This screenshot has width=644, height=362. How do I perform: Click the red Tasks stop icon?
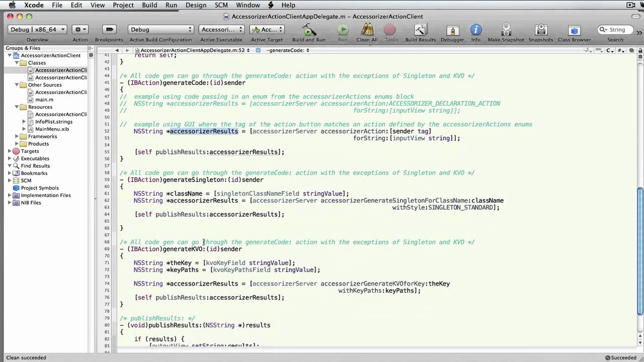(x=390, y=30)
